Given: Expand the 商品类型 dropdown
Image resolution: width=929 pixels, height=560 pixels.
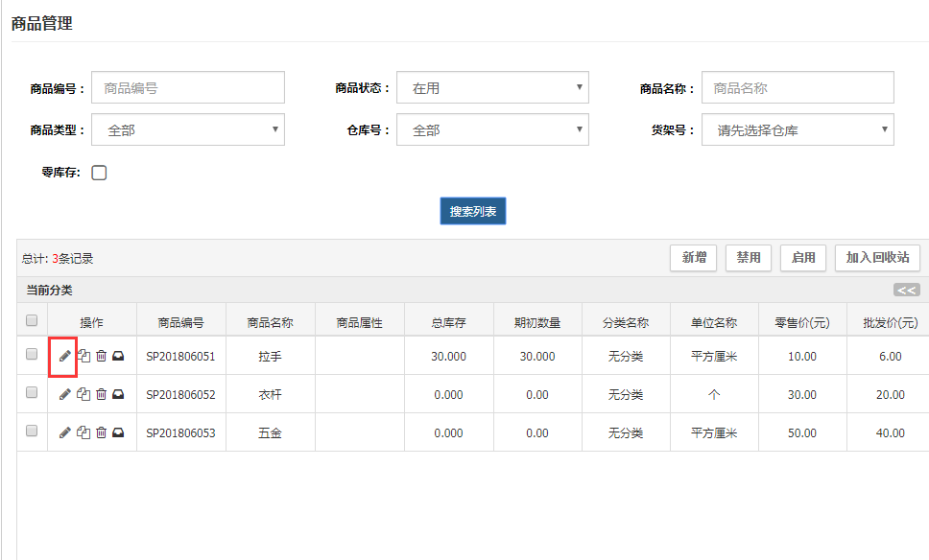Looking at the screenshot, I should coord(188,130).
